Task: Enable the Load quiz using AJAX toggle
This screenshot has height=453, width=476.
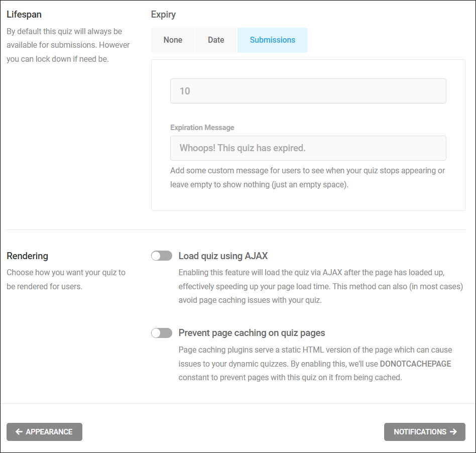Action: coord(162,256)
